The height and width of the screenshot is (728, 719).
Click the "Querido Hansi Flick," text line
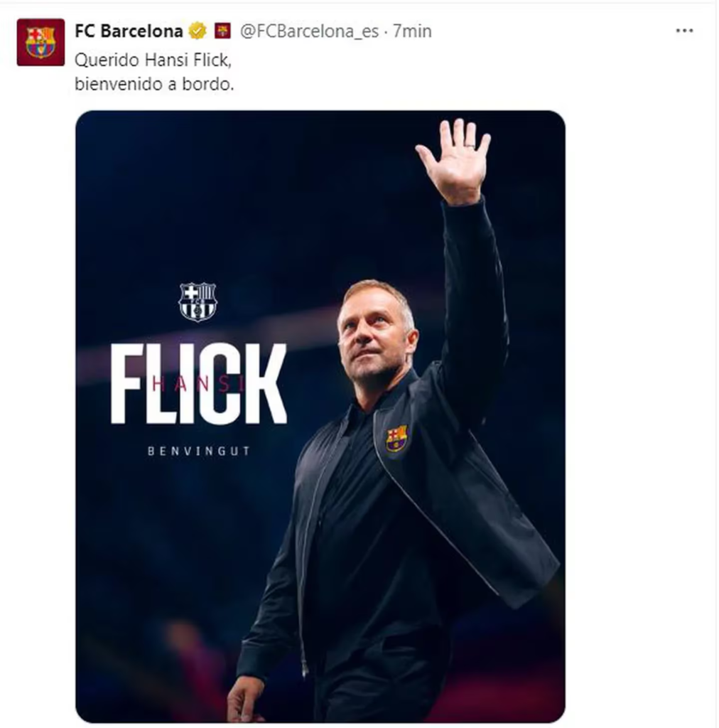pos(153,60)
